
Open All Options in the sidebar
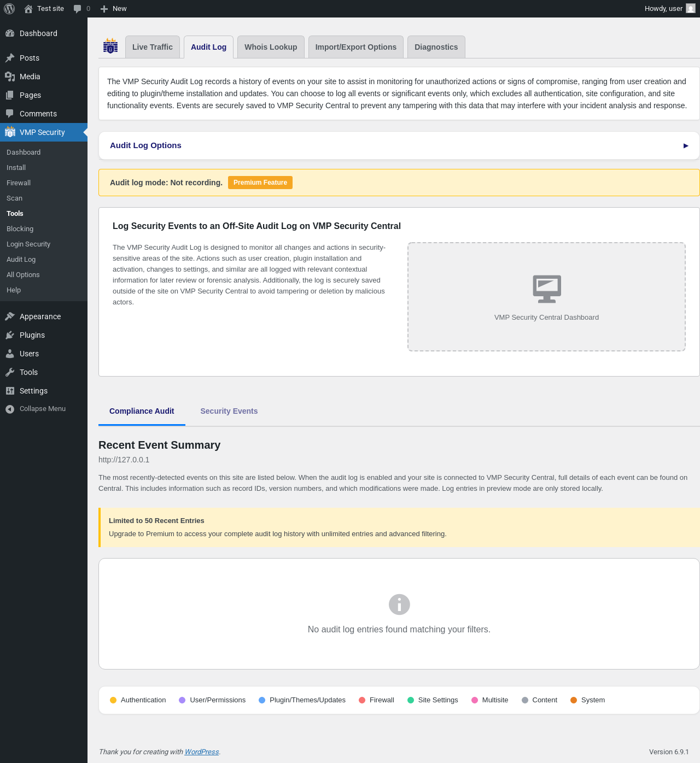click(23, 275)
